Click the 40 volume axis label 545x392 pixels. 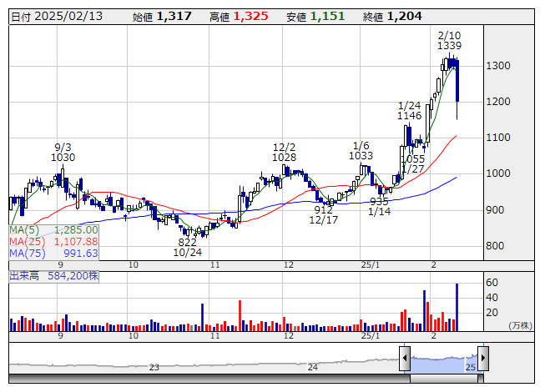point(492,298)
